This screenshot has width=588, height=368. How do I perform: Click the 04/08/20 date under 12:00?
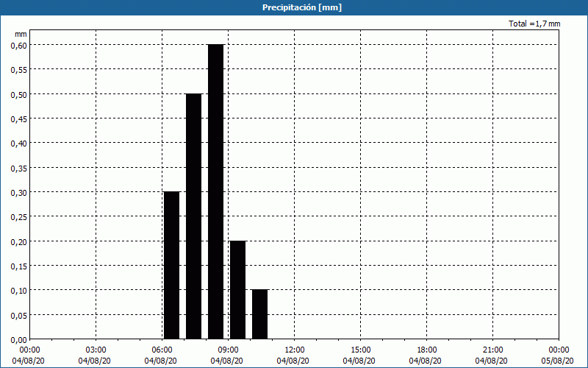coord(293,361)
